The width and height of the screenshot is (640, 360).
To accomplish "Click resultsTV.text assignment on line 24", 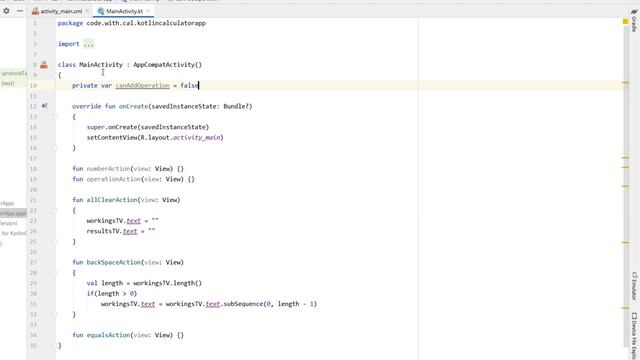I will coord(121,231).
